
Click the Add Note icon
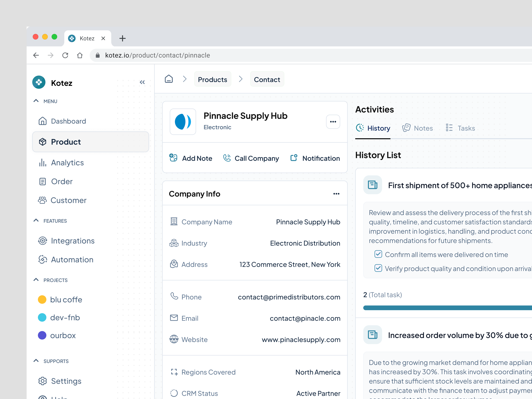[173, 158]
